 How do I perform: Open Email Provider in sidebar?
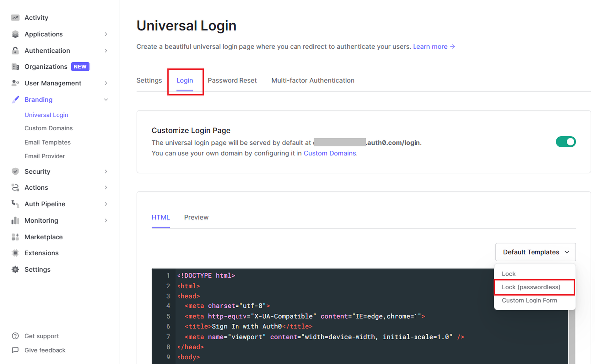pos(45,156)
